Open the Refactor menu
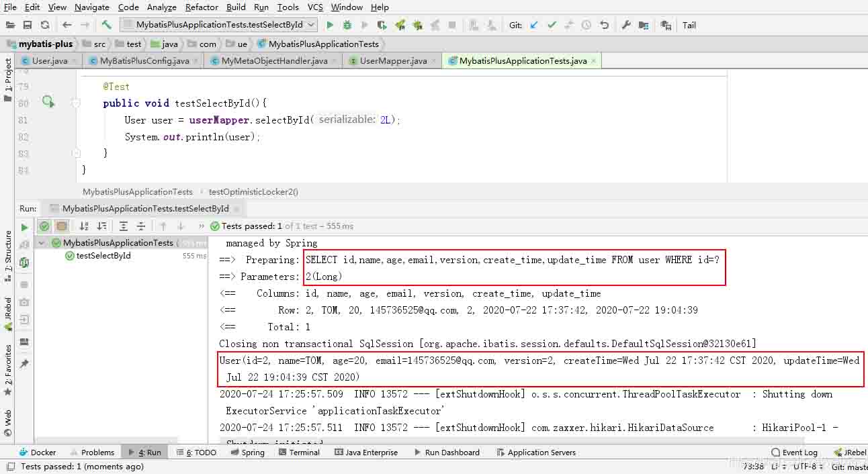The image size is (868, 474). click(202, 7)
